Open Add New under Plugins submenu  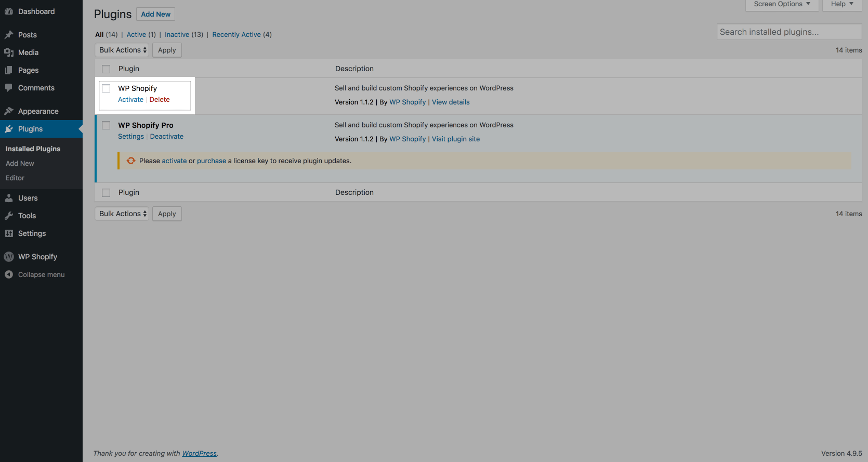coord(20,163)
